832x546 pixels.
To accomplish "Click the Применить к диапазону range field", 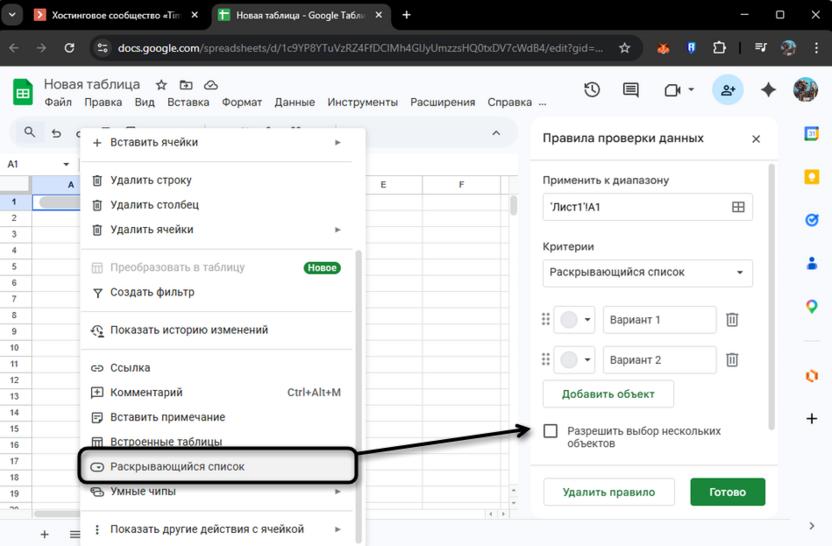I will (647, 207).
